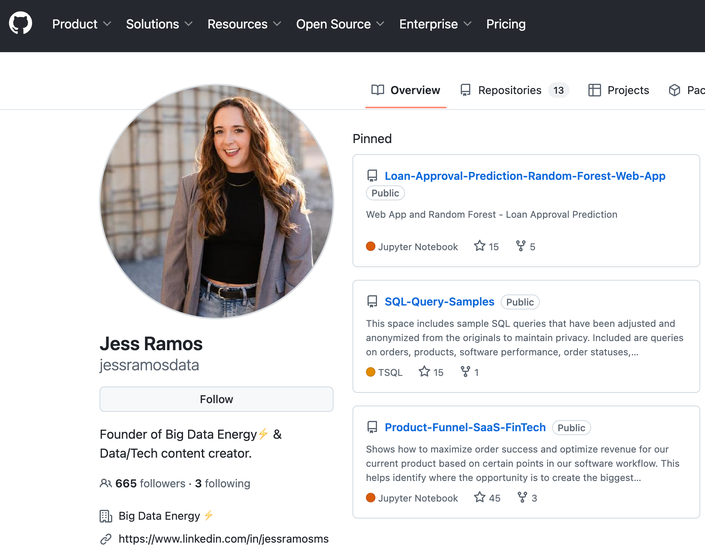
Task: Click star icon on Product-Funnel-SaaS-FinTech repo
Action: pos(480,497)
